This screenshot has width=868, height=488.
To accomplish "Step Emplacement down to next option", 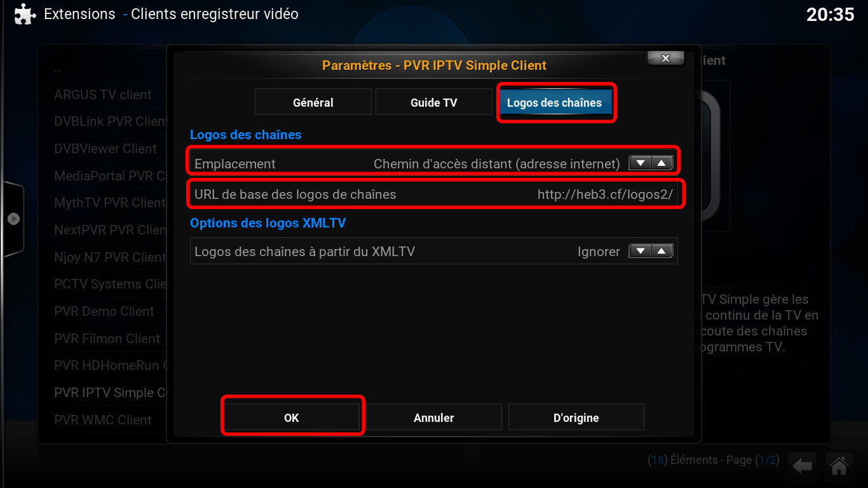I will [x=641, y=163].
